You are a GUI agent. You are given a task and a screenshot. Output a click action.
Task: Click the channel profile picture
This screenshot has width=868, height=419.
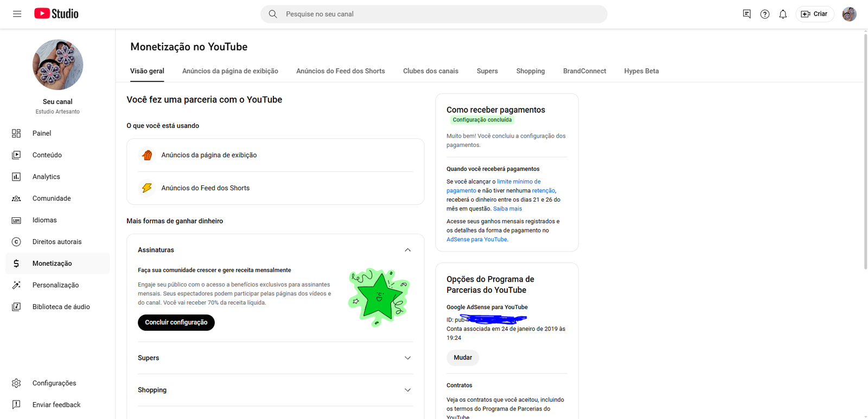tap(58, 65)
